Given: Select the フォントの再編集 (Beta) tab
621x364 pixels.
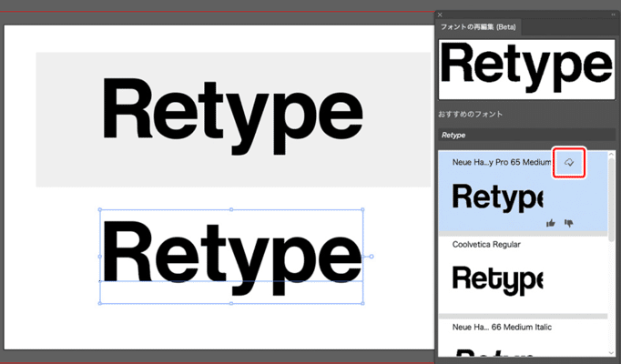Looking at the screenshot, I should [478, 27].
